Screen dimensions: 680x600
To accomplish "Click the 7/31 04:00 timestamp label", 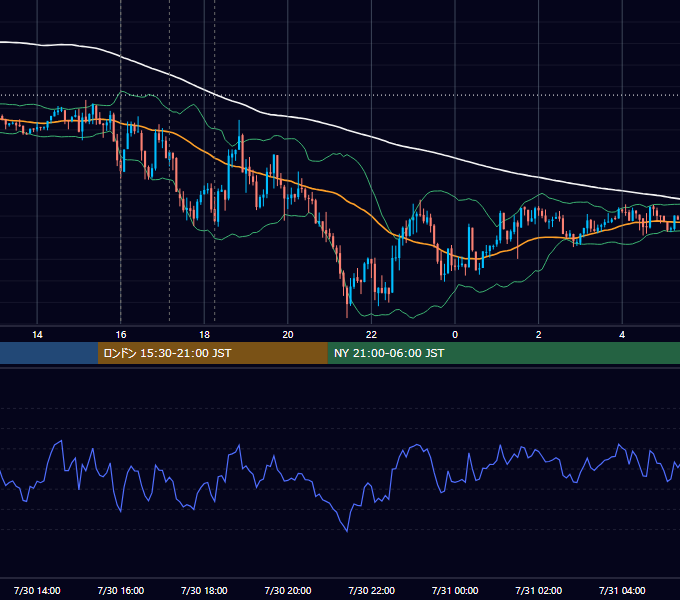I will pos(622,590).
